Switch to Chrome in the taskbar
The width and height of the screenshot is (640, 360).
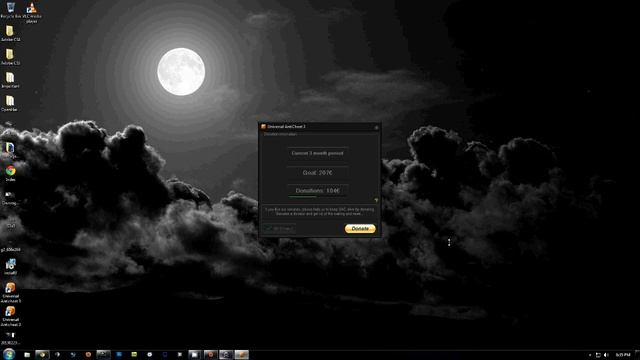pyautogui.click(x=42, y=355)
